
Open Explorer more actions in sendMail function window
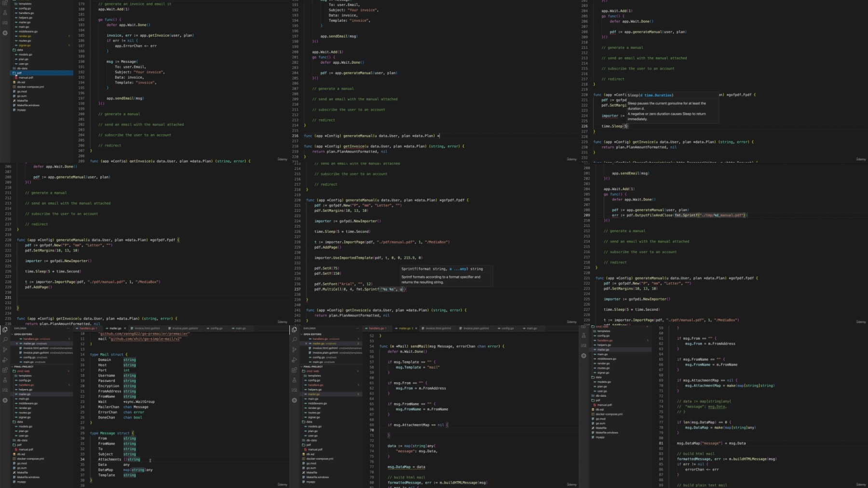pyautogui.click(x=357, y=328)
